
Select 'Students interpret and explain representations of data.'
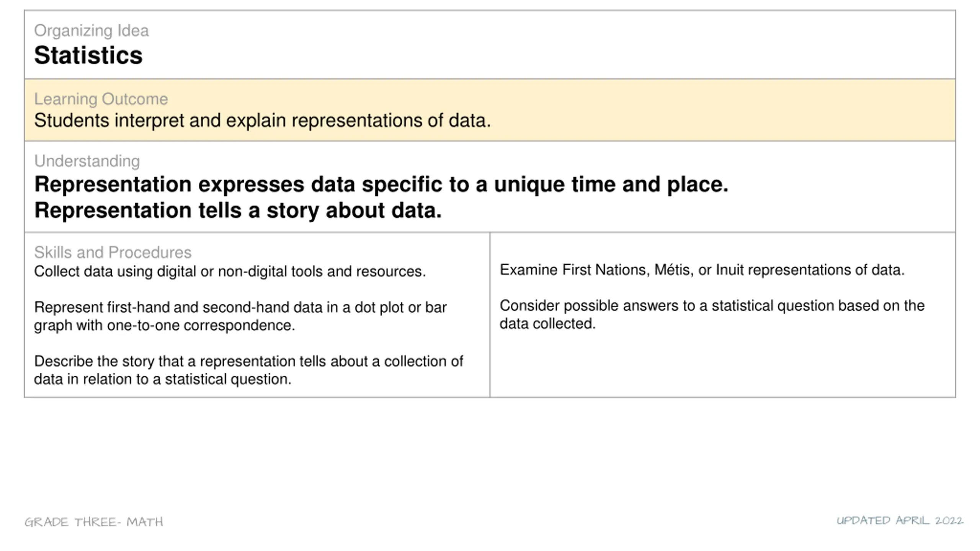262,121
